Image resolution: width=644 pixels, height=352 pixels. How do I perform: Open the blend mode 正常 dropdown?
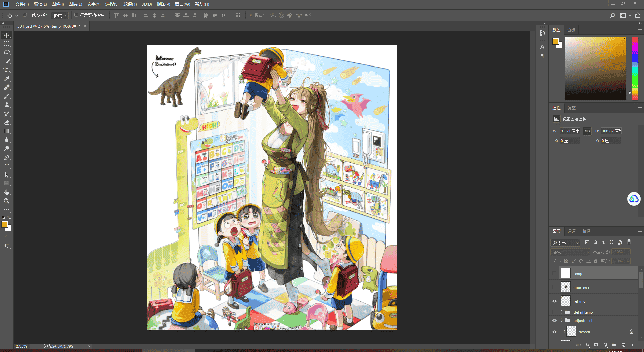570,252
